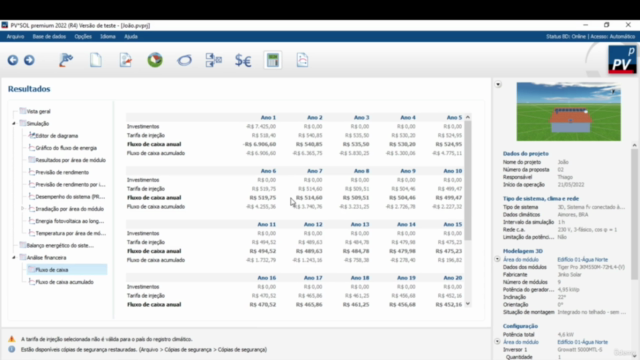
Task: Open Gráfico do fluxo de energia
Action: [66, 148]
